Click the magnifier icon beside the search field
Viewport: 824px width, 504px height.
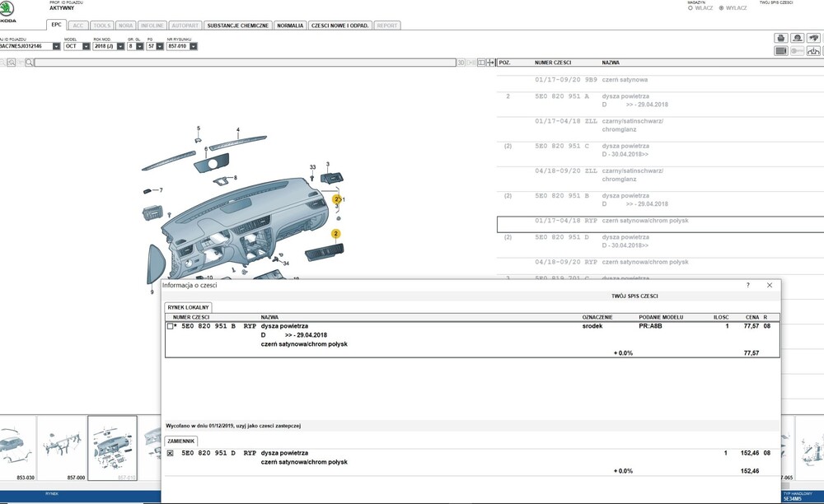pyautogui.click(x=29, y=63)
